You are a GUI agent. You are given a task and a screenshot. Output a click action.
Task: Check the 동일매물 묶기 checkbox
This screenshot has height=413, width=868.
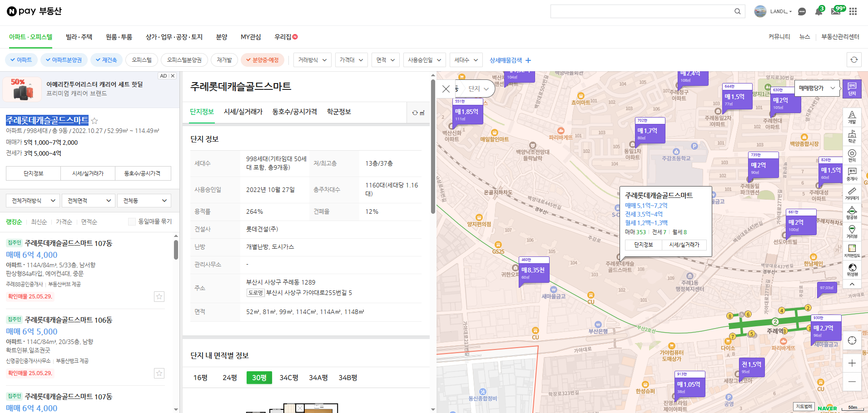point(132,221)
